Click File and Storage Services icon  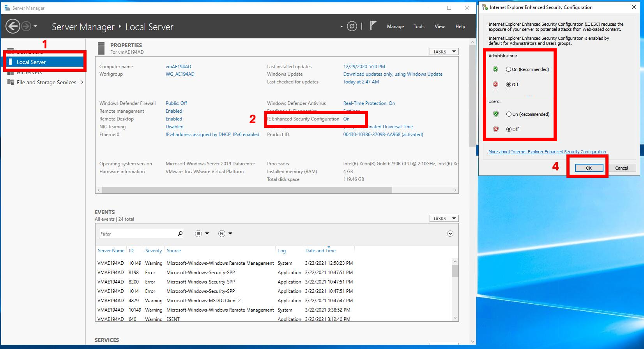tap(11, 82)
